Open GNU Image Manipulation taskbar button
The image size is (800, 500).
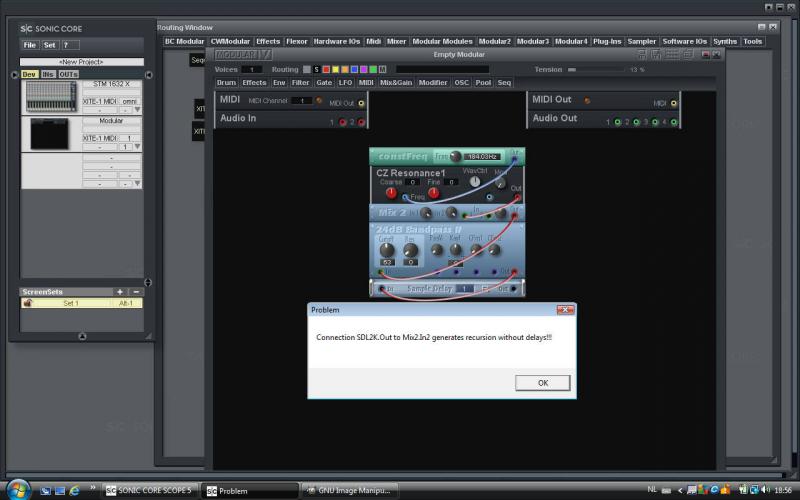pyautogui.click(x=349, y=490)
